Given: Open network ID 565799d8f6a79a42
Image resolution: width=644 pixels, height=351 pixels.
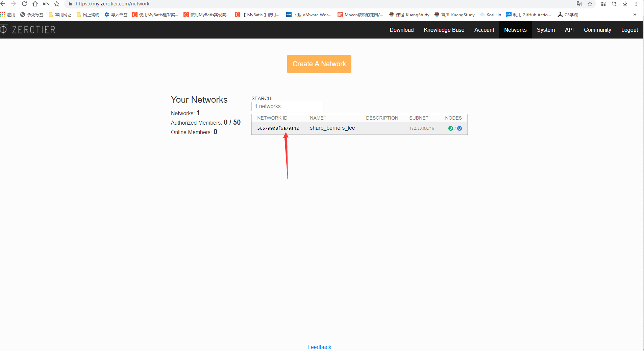Looking at the screenshot, I should point(278,128).
